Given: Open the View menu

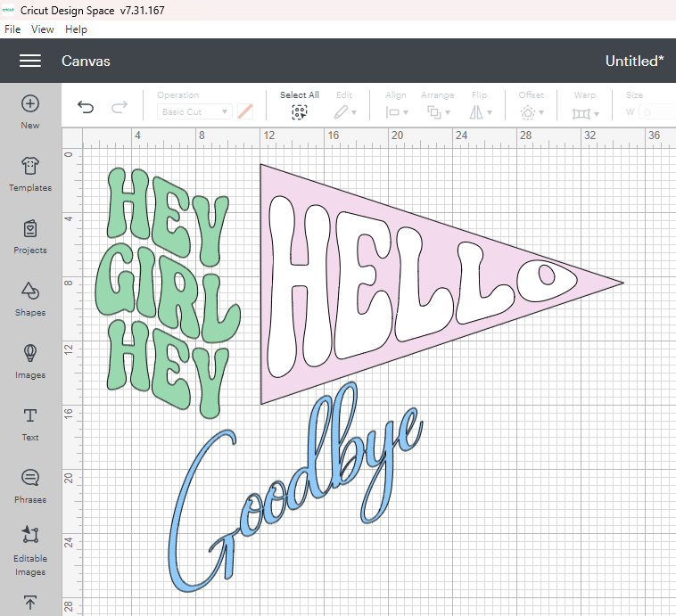Looking at the screenshot, I should (43, 29).
